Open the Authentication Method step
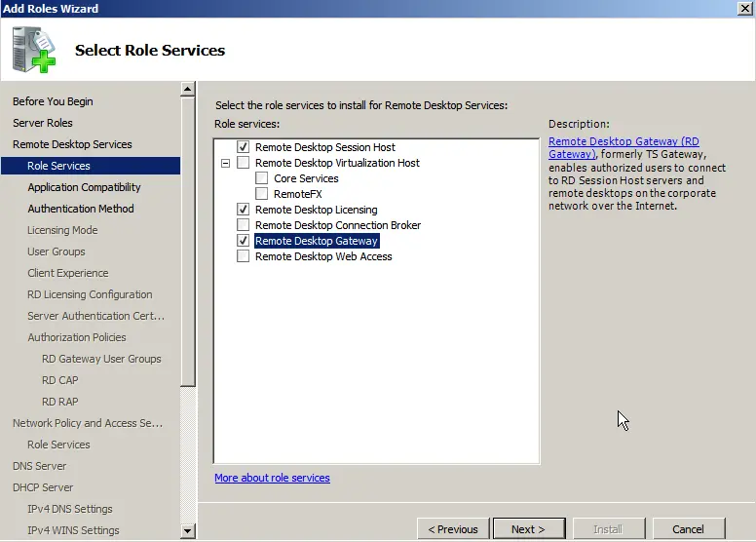756x542 pixels. [x=81, y=209]
